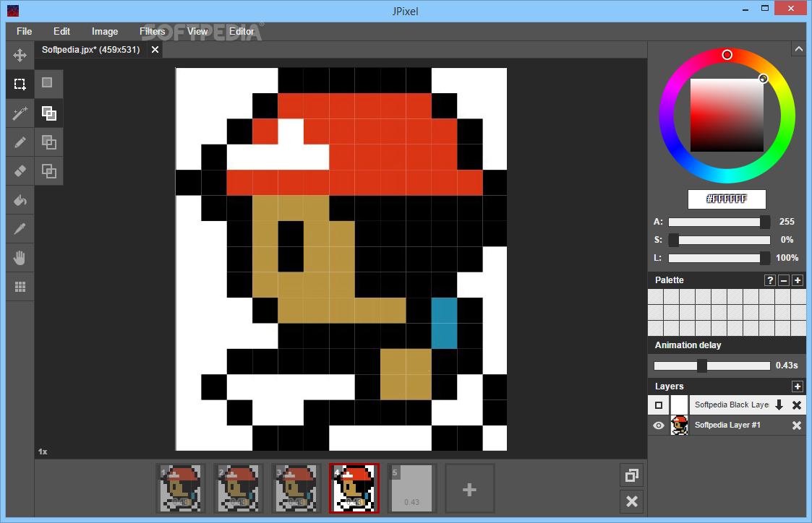The width and height of the screenshot is (812, 523).
Task: Click first empty palette cell
Action: 656,297
